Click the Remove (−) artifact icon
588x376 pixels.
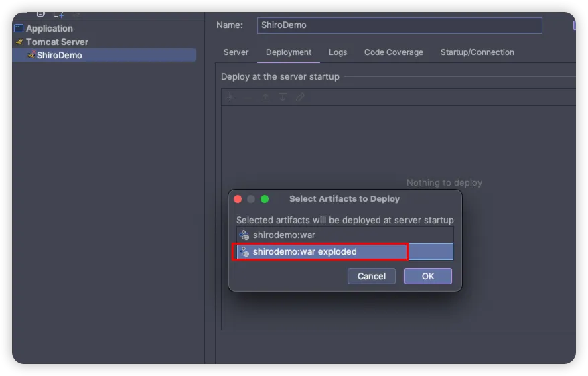[248, 97]
